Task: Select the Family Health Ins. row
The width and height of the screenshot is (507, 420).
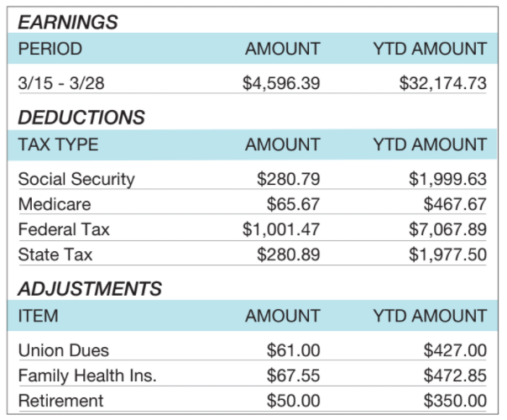Action: [87, 375]
